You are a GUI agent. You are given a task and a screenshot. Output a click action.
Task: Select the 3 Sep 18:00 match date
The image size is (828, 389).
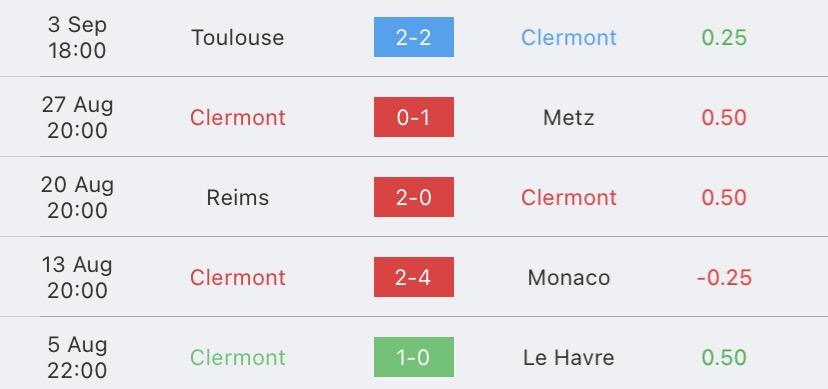(77, 37)
